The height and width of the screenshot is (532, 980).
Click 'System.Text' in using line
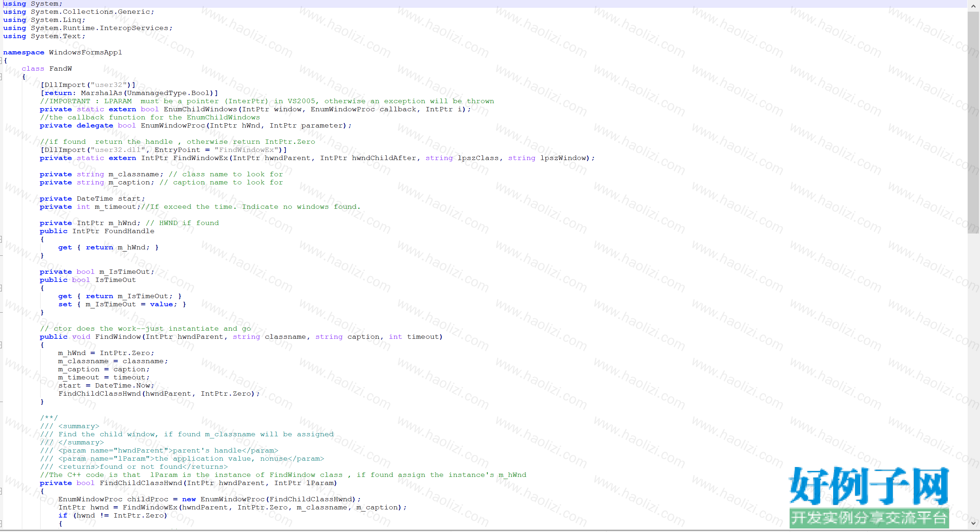click(56, 36)
